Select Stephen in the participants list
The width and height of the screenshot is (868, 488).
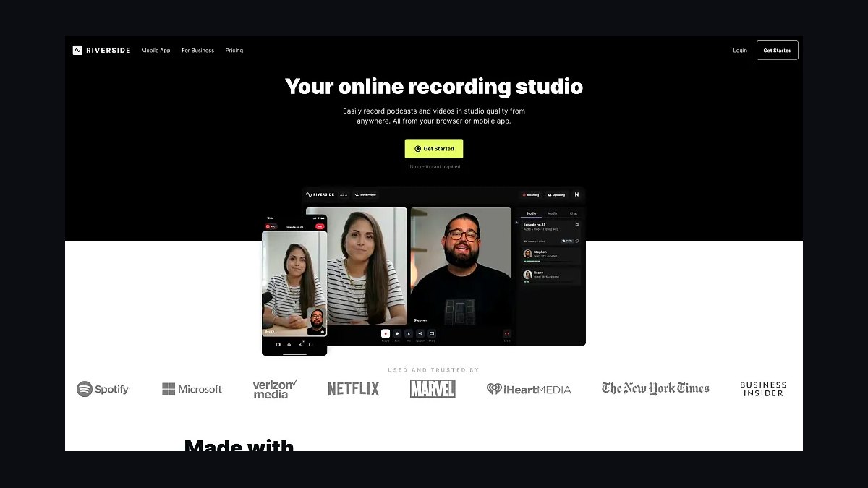pyautogui.click(x=551, y=254)
